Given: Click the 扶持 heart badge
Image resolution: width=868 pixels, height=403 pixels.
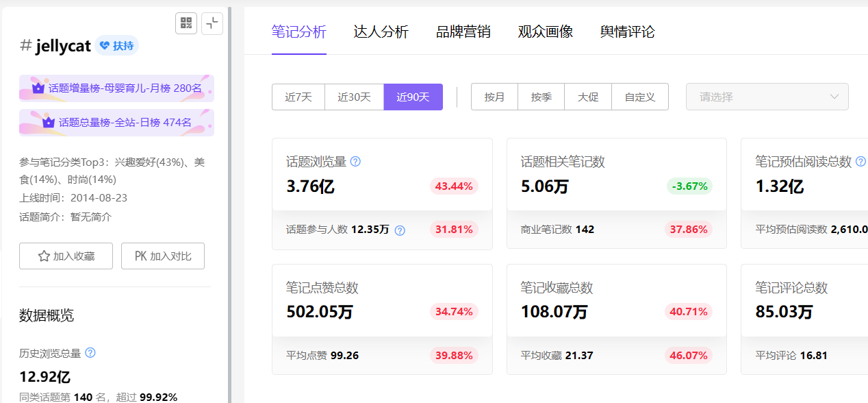Looking at the screenshot, I should [116, 46].
